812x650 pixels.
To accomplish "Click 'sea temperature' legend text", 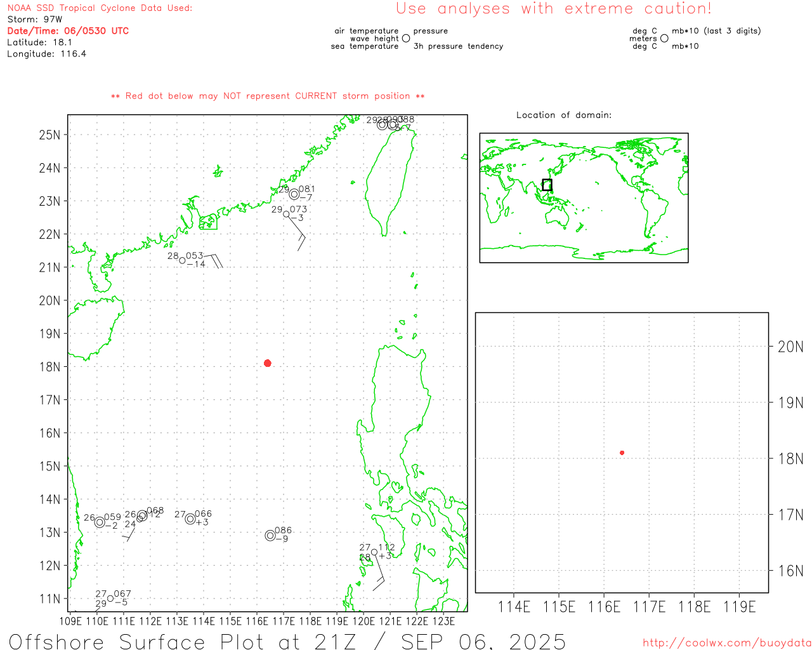I will tap(365, 46).
